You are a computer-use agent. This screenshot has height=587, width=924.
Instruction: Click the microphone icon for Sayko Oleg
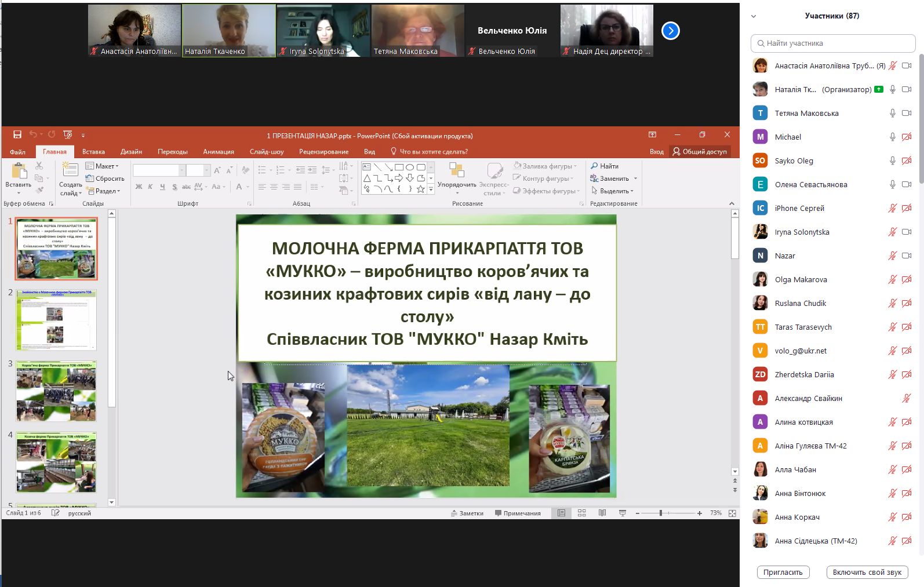(x=893, y=161)
